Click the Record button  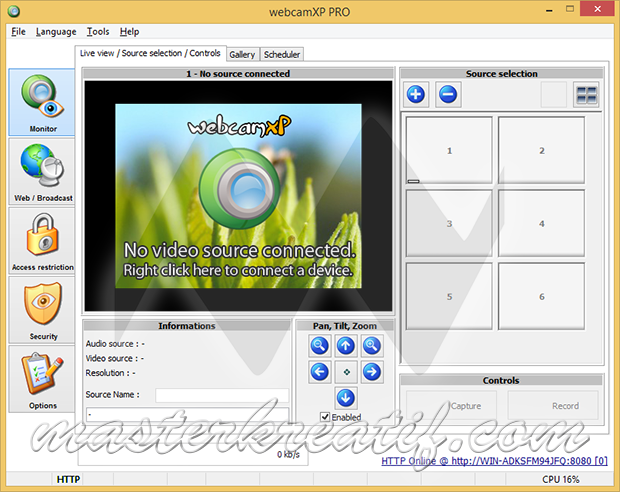pos(553,405)
